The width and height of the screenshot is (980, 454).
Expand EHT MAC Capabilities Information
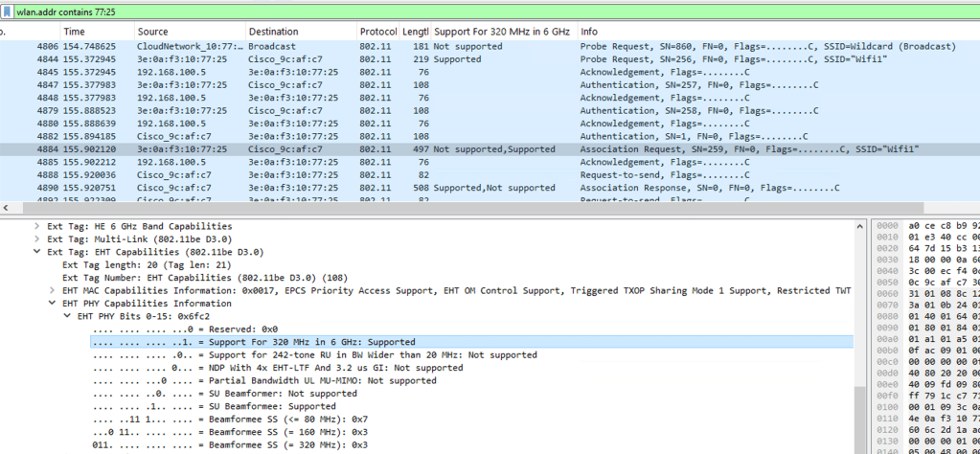[x=53, y=290]
